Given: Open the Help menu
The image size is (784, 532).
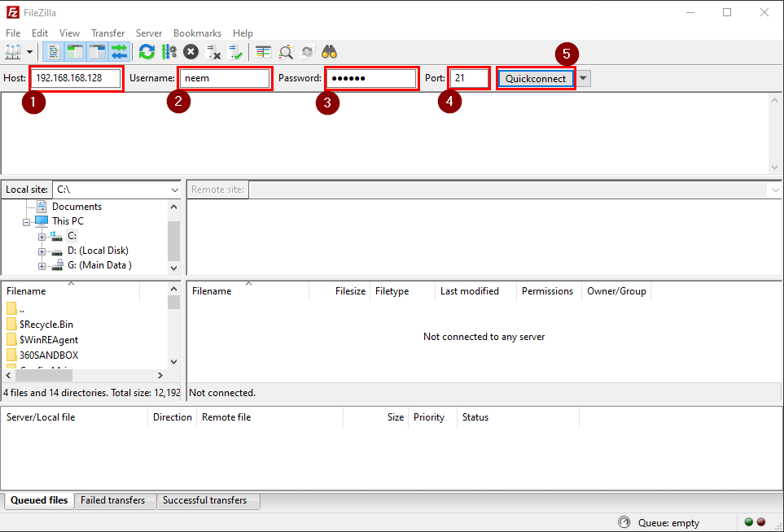Looking at the screenshot, I should tap(243, 33).
